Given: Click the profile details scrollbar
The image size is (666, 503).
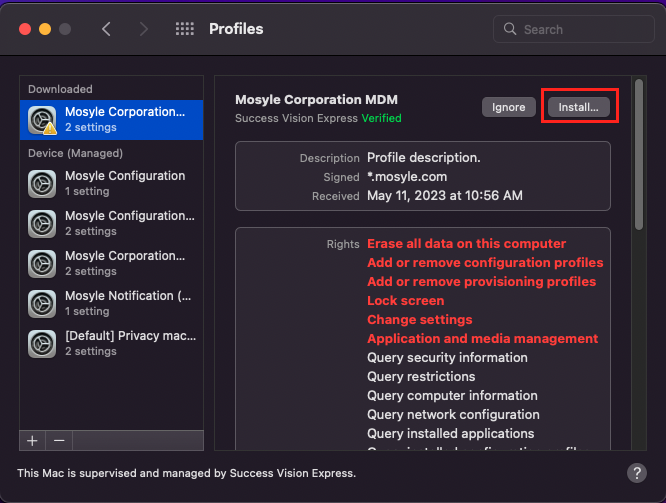Looking at the screenshot, I should [x=639, y=155].
